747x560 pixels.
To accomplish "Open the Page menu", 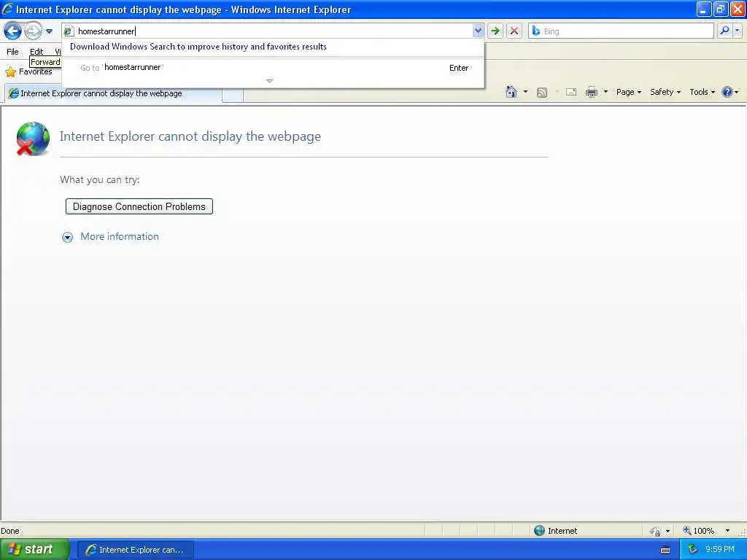I will [628, 92].
